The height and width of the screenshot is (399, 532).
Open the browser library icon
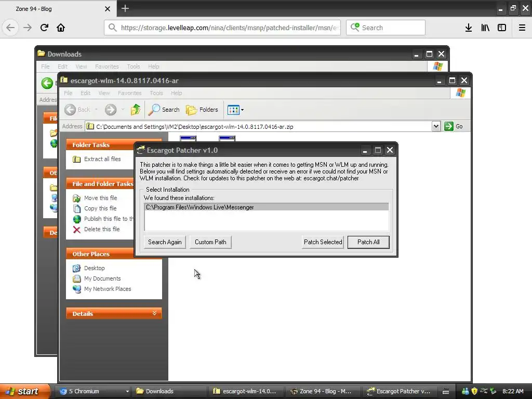485,28
